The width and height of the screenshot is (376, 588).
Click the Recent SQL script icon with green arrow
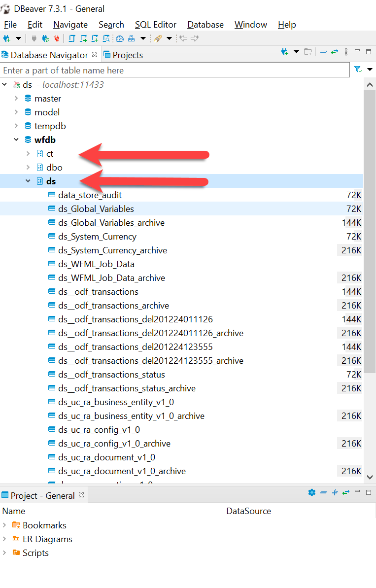tap(83, 38)
